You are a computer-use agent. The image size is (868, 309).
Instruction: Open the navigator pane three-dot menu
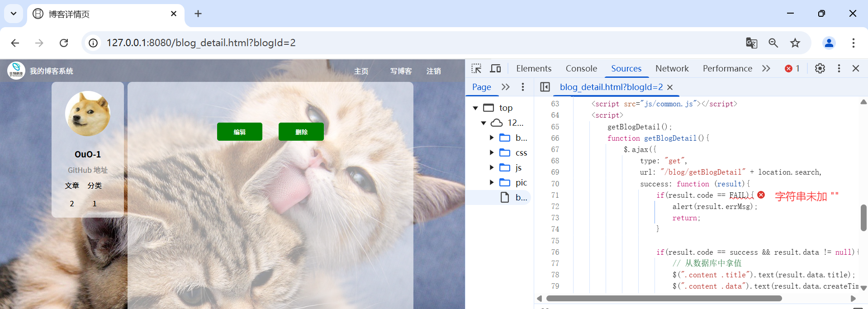point(522,87)
